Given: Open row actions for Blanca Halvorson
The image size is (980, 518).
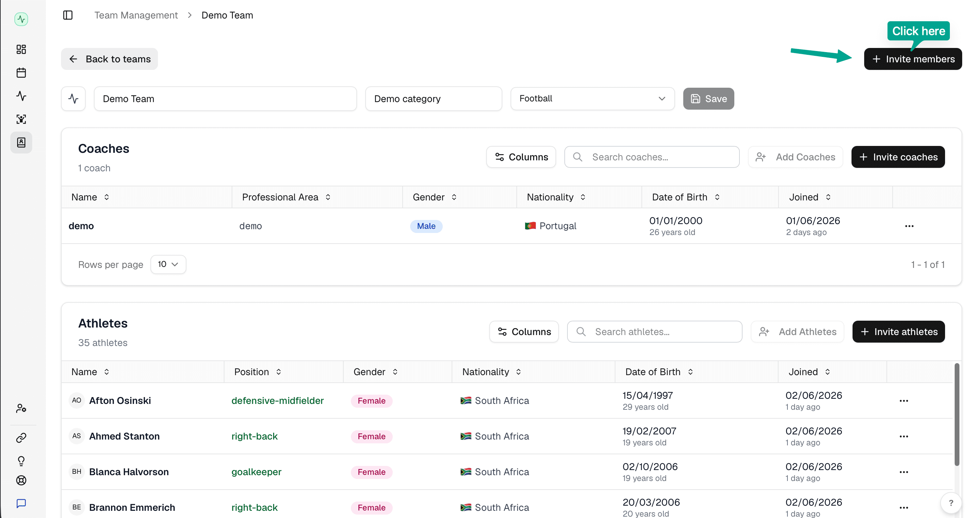Looking at the screenshot, I should coord(904,472).
